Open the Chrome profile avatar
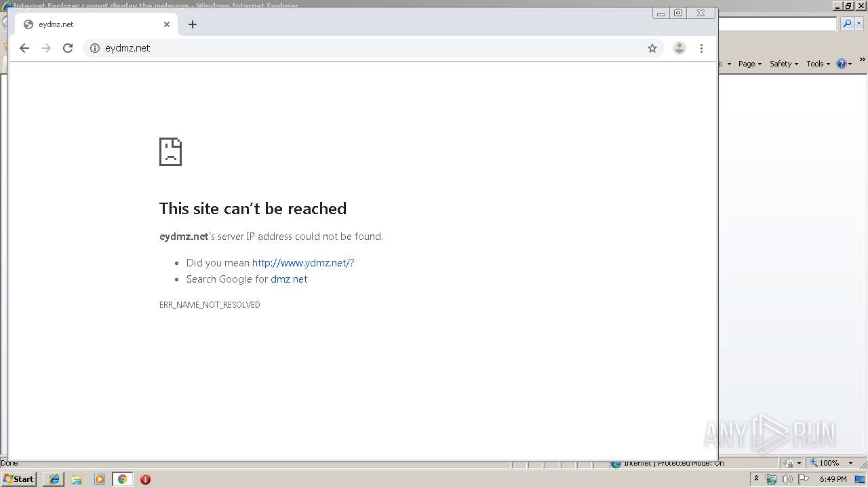The height and width of the screenshot is (488, 868). pos(679,48)
